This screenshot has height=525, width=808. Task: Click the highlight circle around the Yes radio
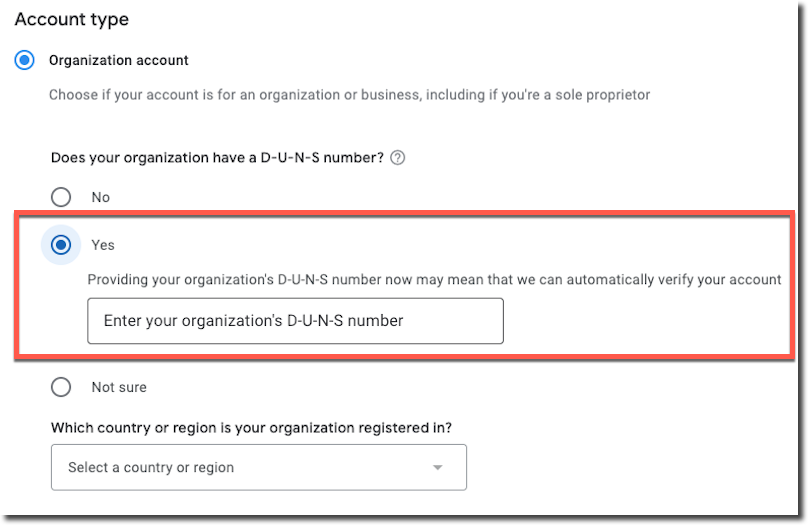click(61, 245)
